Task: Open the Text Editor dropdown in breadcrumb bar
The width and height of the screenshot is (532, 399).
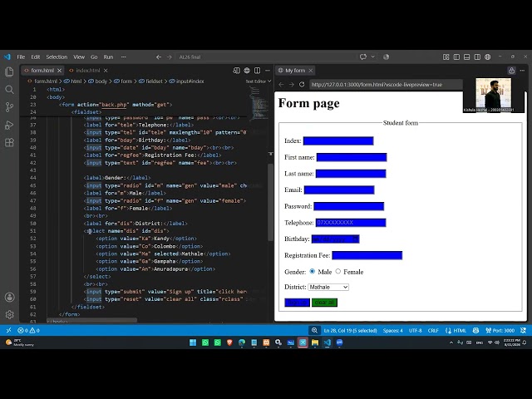Action: tap(259, 81)
